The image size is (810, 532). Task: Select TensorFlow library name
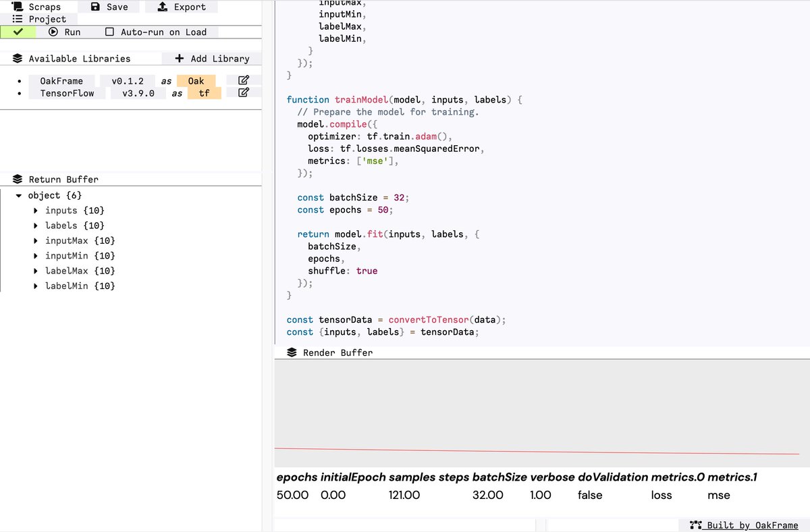tap(67, 93)
